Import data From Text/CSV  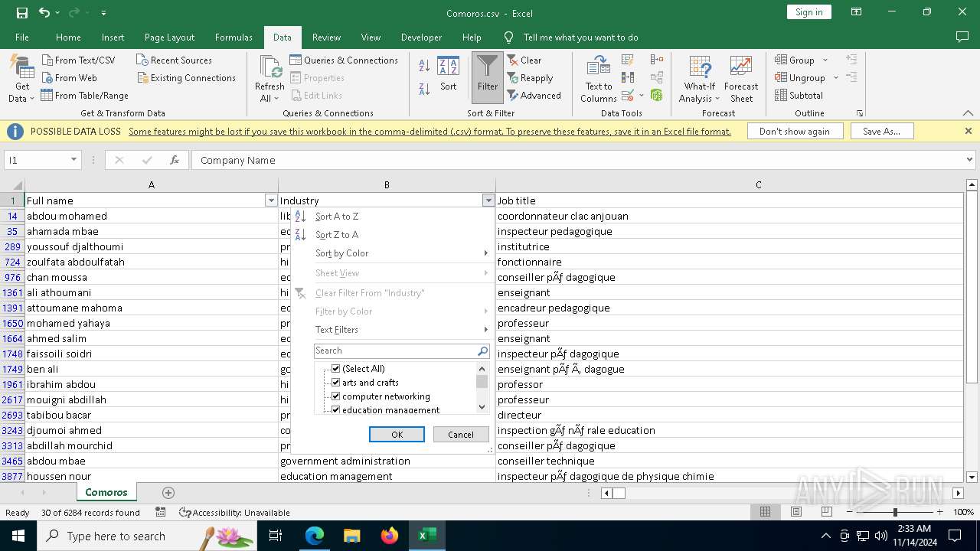[x=78, y=60]
